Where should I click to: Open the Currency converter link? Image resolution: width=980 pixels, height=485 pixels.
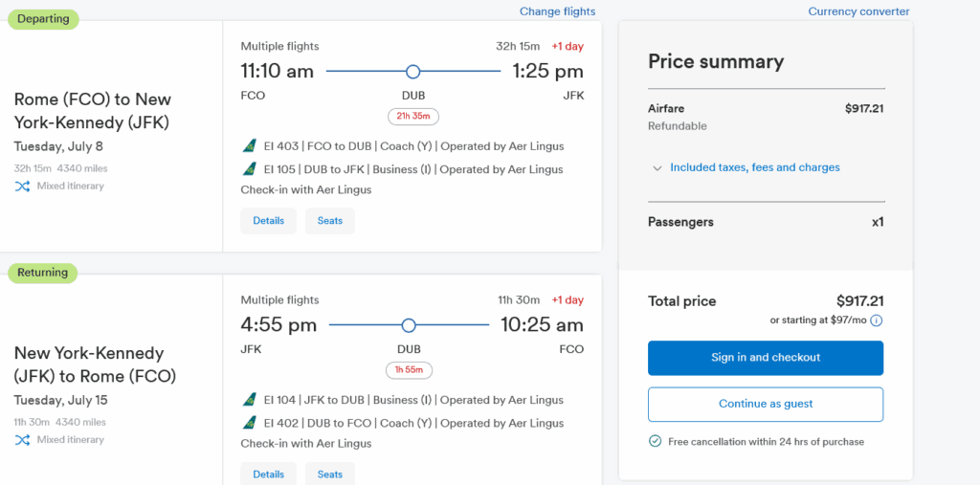coord(858,11)
